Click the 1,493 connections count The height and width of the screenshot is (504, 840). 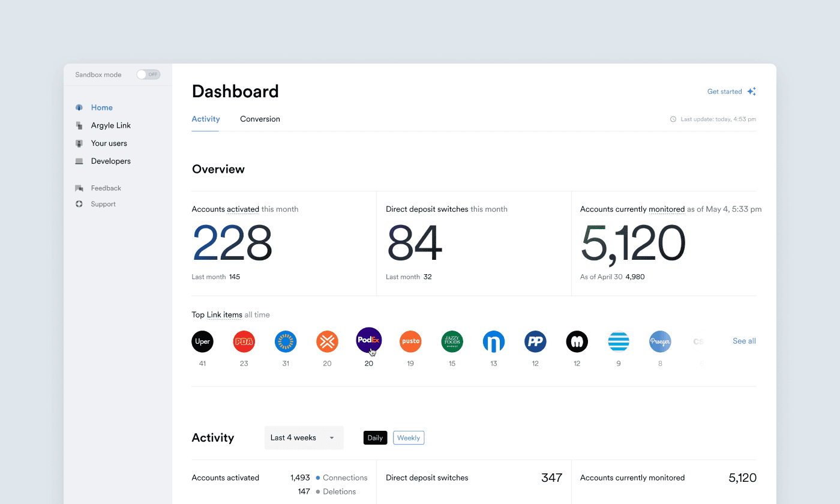[300, 478]
